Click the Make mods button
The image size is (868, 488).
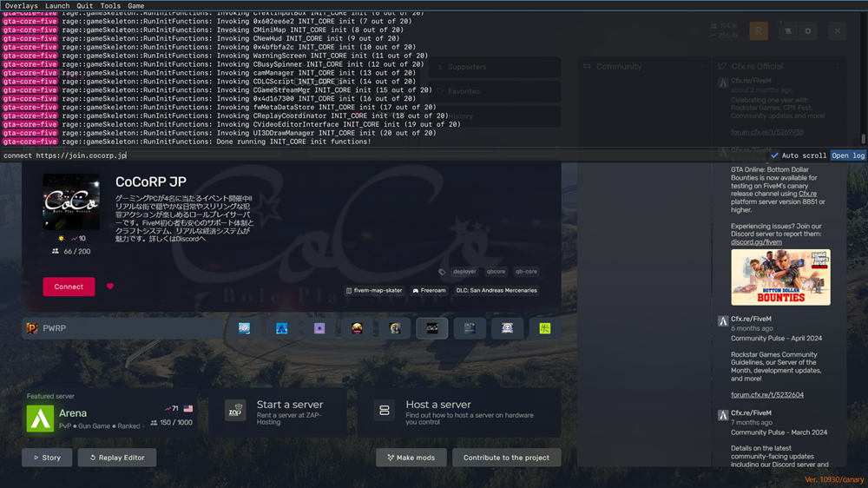click(x=411, y=458)
